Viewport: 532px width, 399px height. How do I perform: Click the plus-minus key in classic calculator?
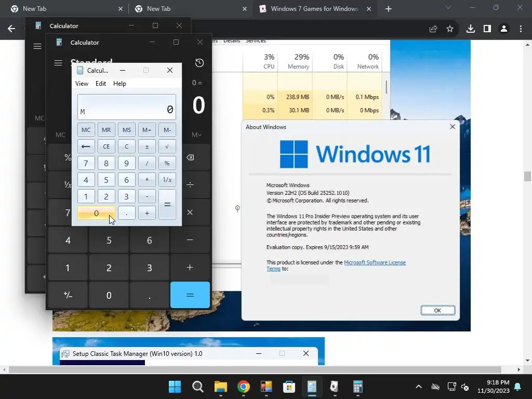(x=147, y=147)
